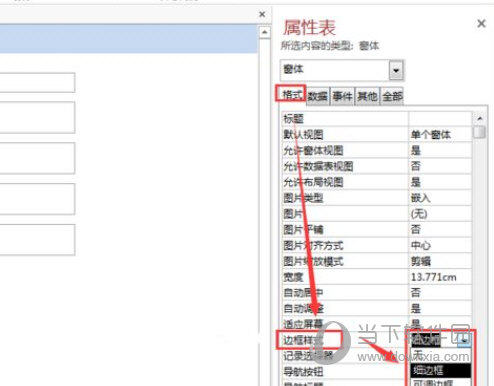Switch to the 其他 tab
494x386 pixels.
[367, 96]
